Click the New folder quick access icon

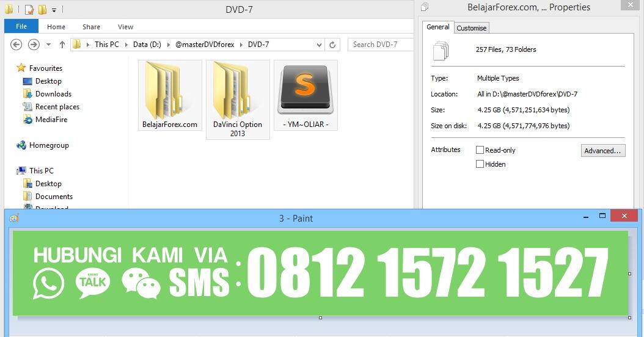[x=42, y=9]
